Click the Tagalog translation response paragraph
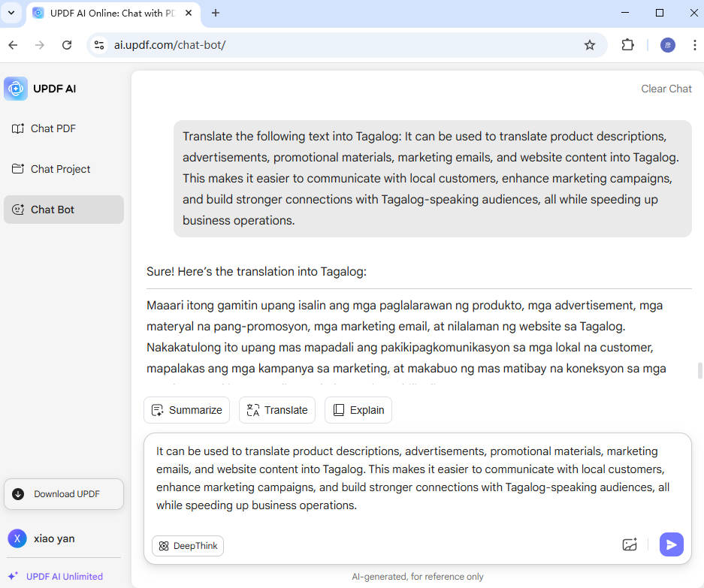 pos(406,336)
